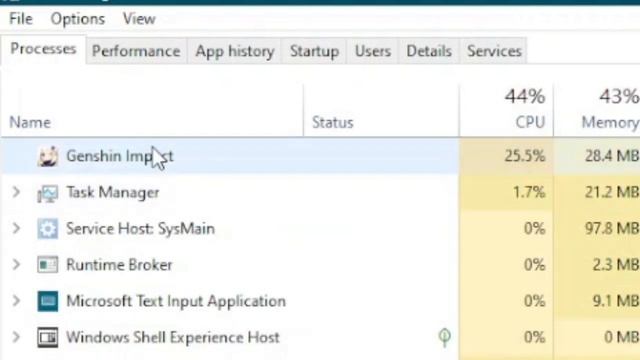Click the Genshin Impact process icon
Viewport: 640px width, 360px height.
[48, 156]
